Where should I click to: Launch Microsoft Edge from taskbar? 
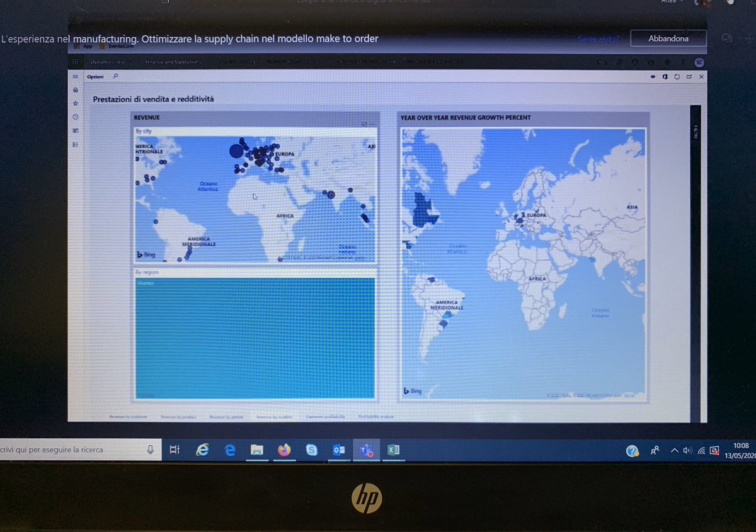[x=230, y=450]
